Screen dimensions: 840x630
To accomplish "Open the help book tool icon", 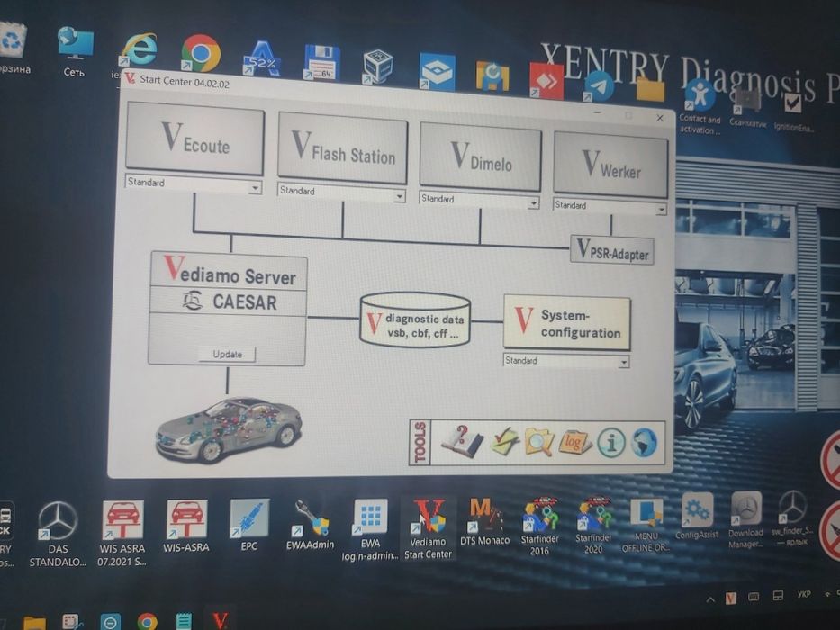I will [462, 442].
